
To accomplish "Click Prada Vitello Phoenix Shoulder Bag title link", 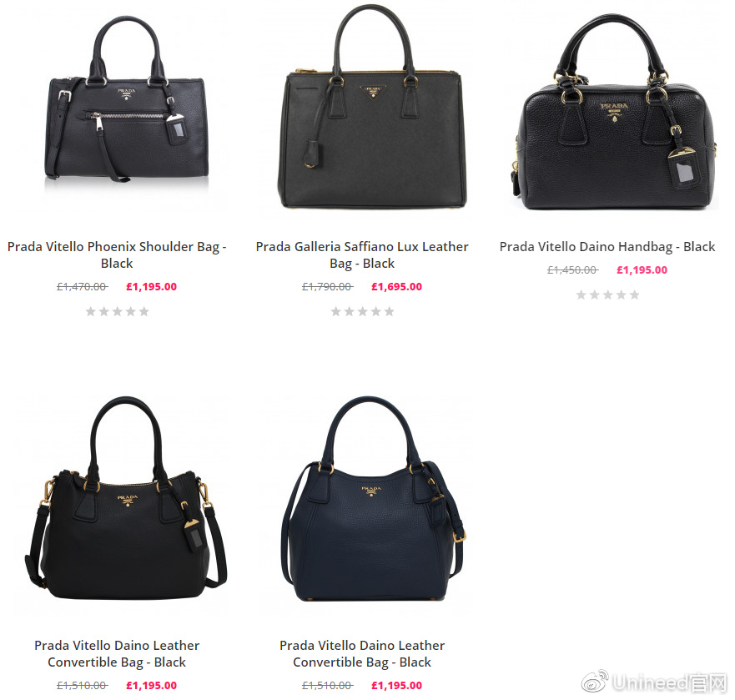I will tap(117, 254).
